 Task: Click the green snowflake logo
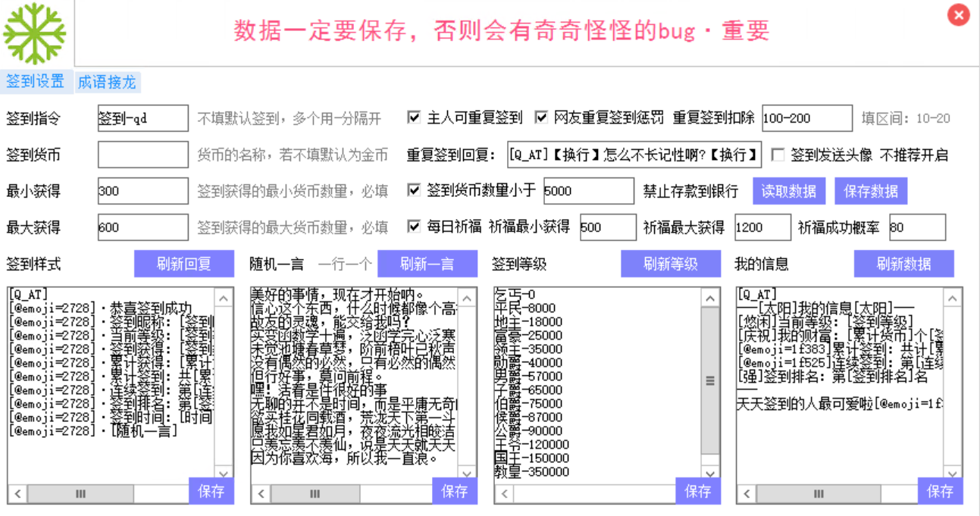pos(35,34)
